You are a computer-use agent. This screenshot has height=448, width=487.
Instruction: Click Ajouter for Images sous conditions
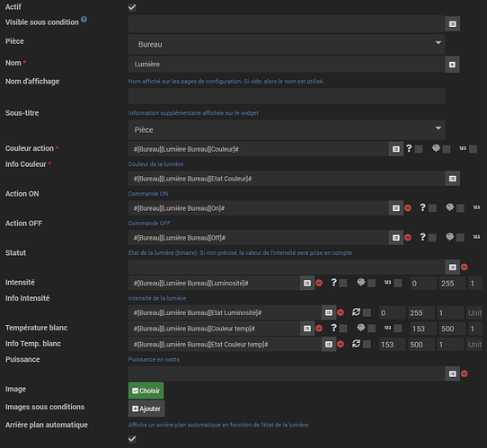click(146, 408)
